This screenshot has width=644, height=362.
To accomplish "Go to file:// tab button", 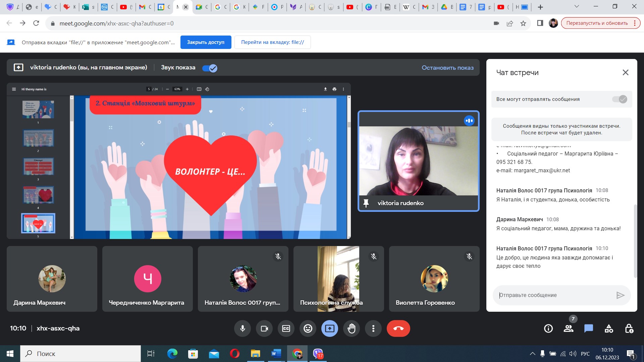I will (272, 42).
